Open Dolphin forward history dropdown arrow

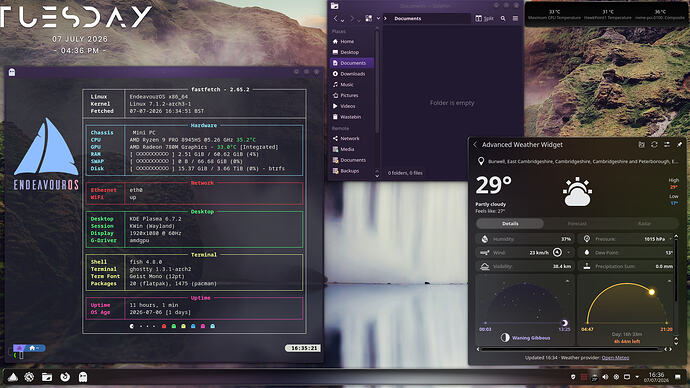pyautogui.click(x=358, y=20)
